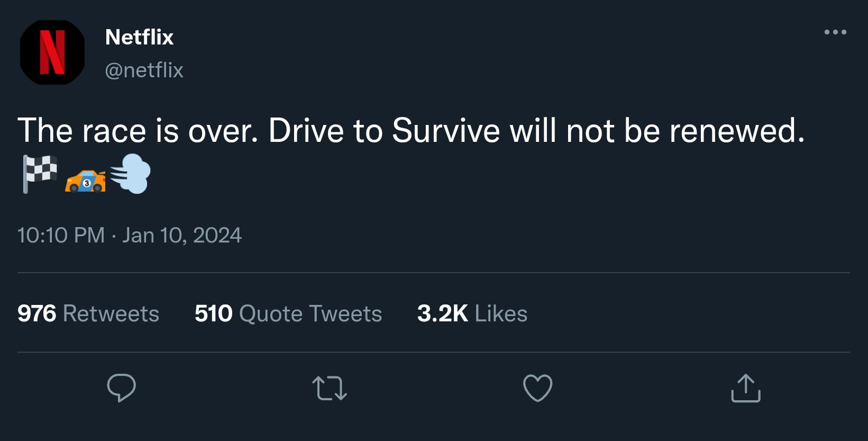Click the 10:10 PM timestamp

pyautogui.click(x=61, y=235)
